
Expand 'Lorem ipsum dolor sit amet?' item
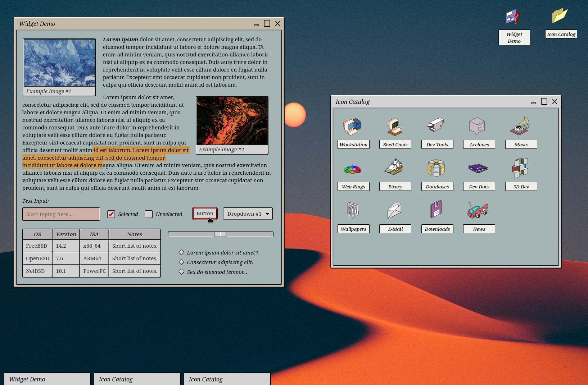[182, 253]
